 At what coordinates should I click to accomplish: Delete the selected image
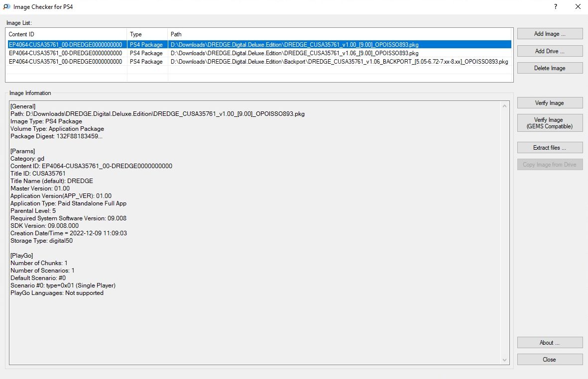click(550, 68)
